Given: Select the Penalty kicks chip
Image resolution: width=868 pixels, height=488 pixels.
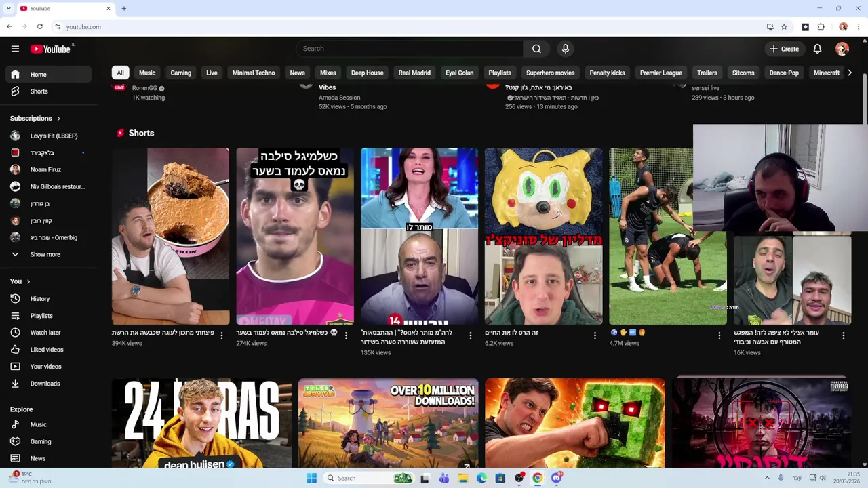Looking at the screenshot, I should pos(607,73).
